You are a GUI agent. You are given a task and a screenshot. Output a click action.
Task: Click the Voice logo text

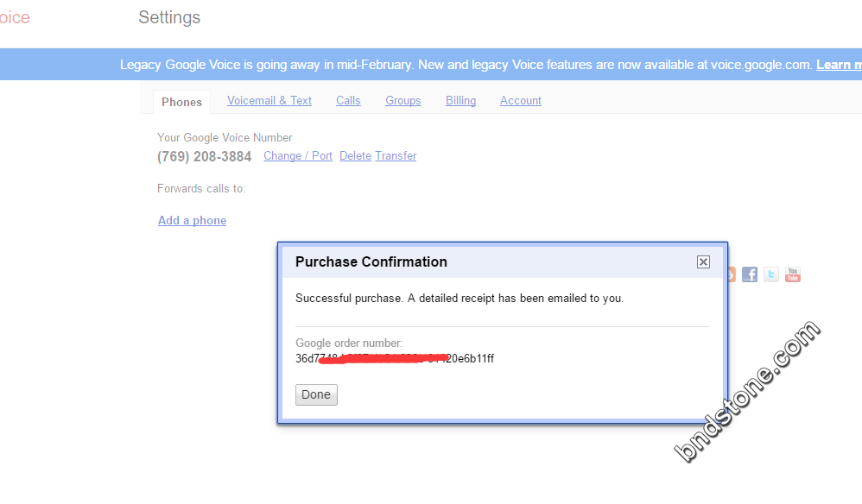(x=15, y=17)
